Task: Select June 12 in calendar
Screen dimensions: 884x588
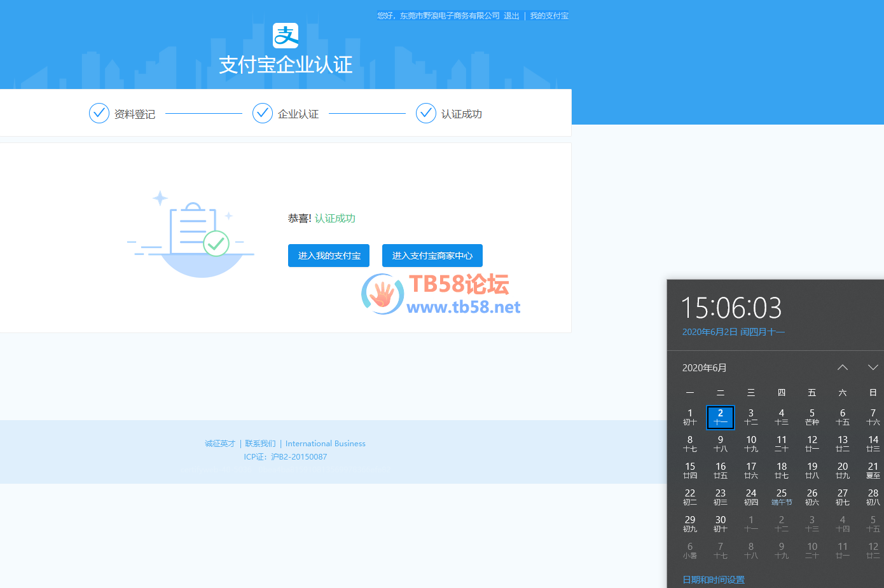Action: [x=812, y=444]
